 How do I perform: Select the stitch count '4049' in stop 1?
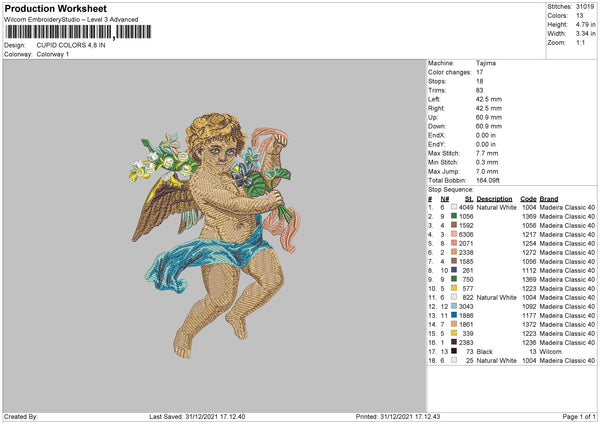466,207
